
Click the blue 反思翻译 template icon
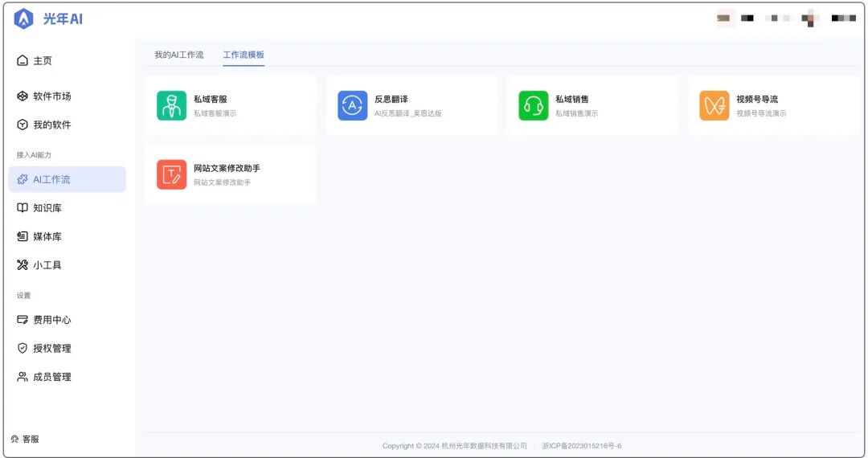pyautogui.click(x=353, y=105)
